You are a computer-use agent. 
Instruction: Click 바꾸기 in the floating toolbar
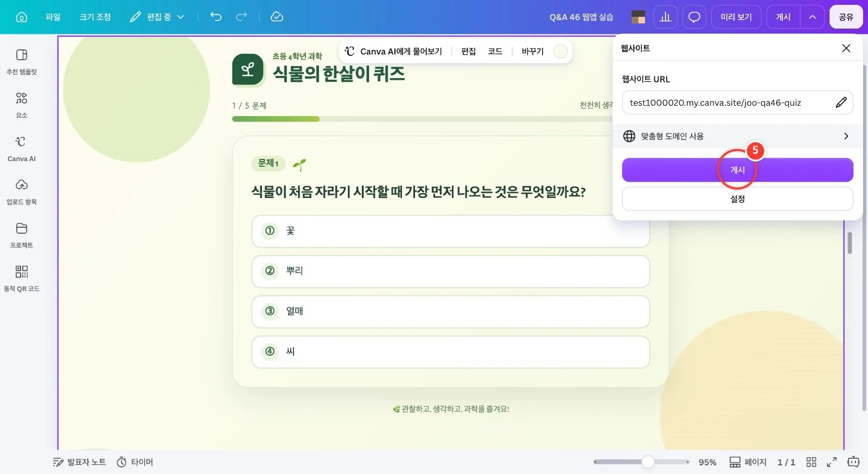pyautogui.click(x=532, y=51)
